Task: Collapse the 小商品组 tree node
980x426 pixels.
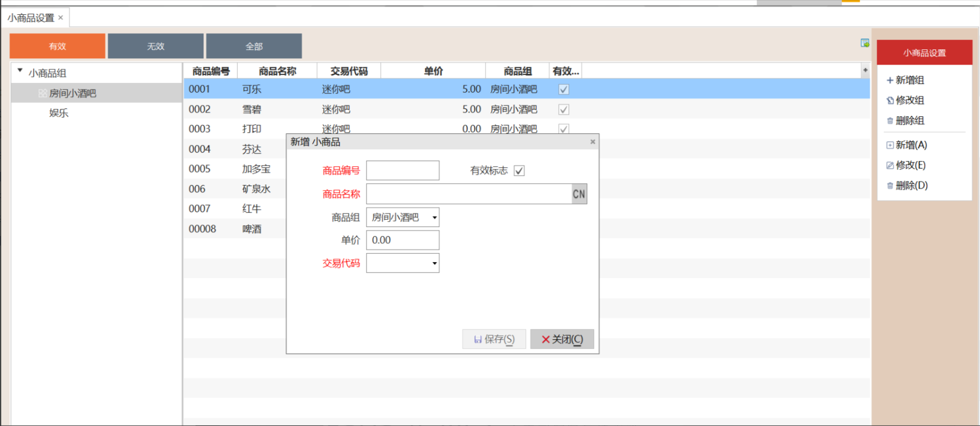Action: click(x=20, y=71)
